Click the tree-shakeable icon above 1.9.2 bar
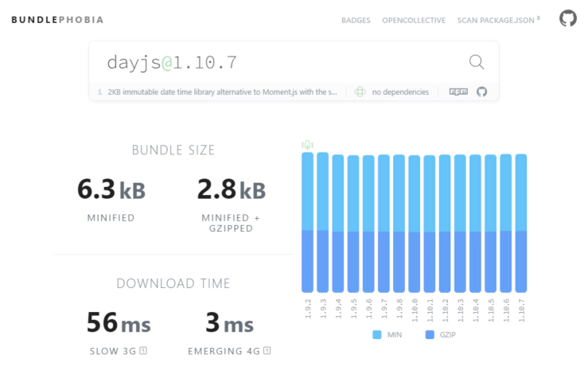Screen dimensions: 588x382 307,145
